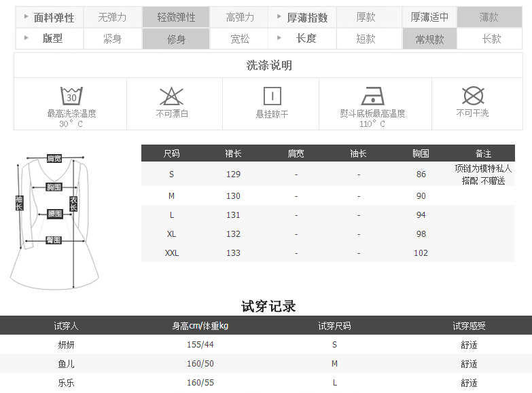
Task: Select the 宽松 fit option
Action: (240, 39)
